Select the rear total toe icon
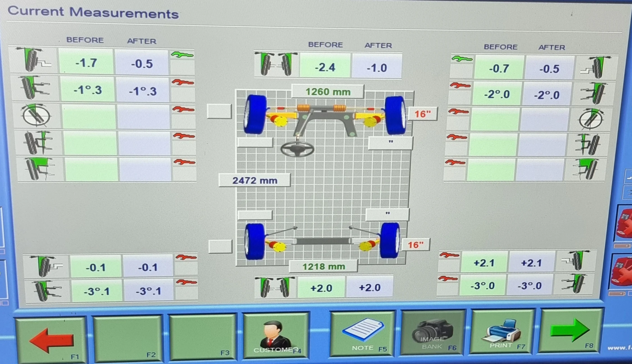 click(x=275, y=287)
